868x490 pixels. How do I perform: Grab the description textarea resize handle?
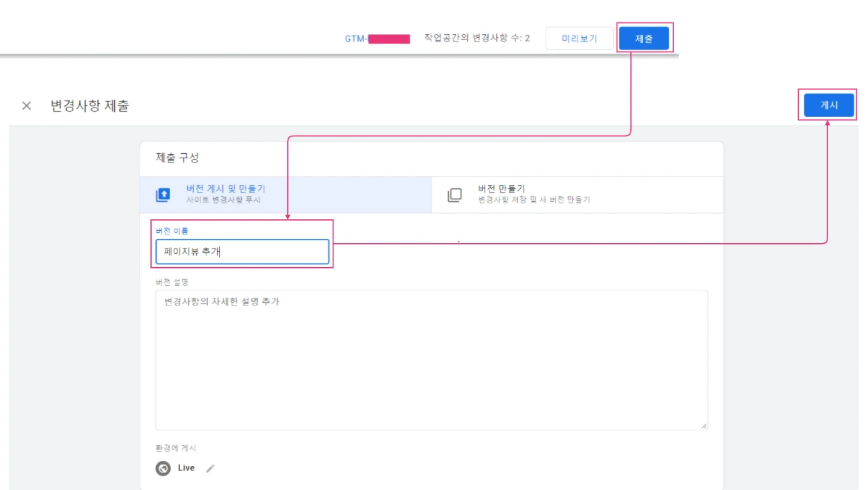(x=704, y=425)
